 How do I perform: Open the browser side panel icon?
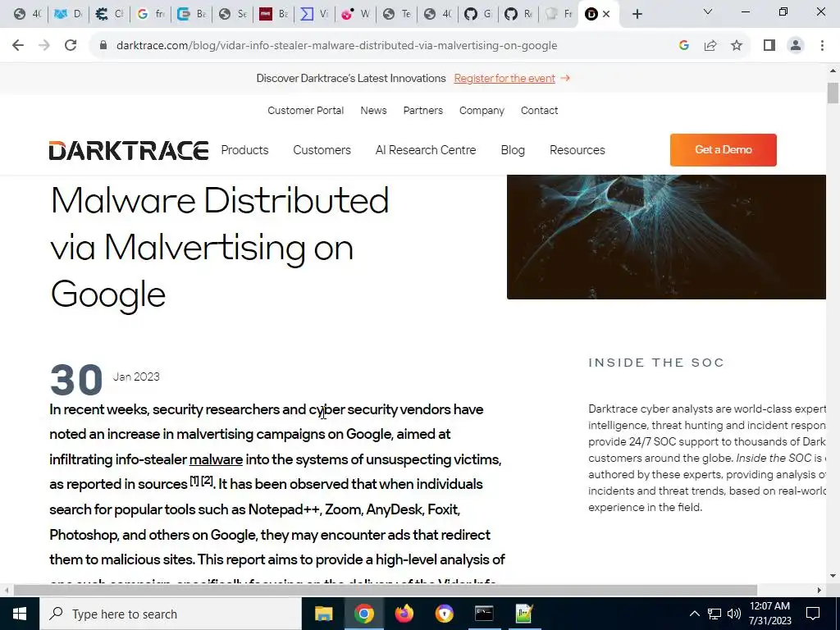tap(769, 46)
